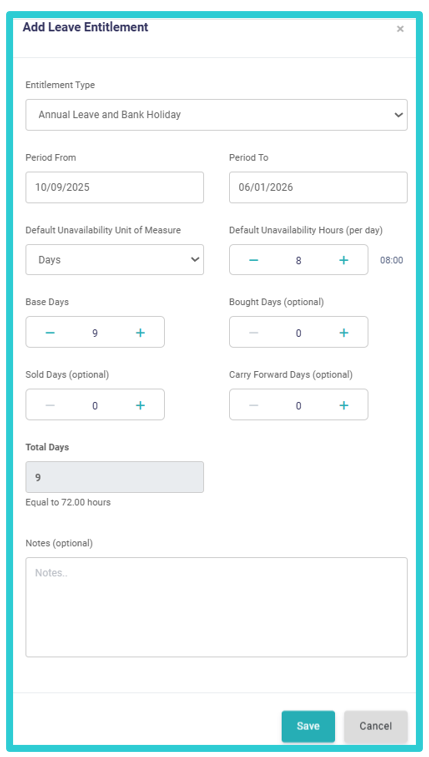
Task: Expand the Unit of Measure Days dropdown
Action: (114, 260)
